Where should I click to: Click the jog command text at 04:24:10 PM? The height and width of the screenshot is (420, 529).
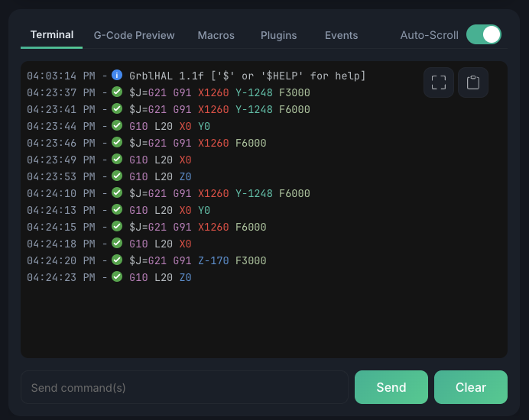[219, 193]
